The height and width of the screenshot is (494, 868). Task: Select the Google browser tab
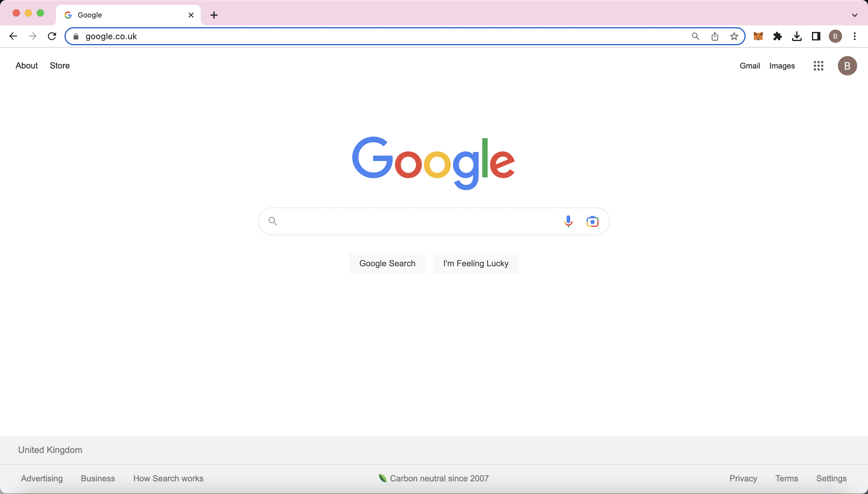tap(128, 15)
